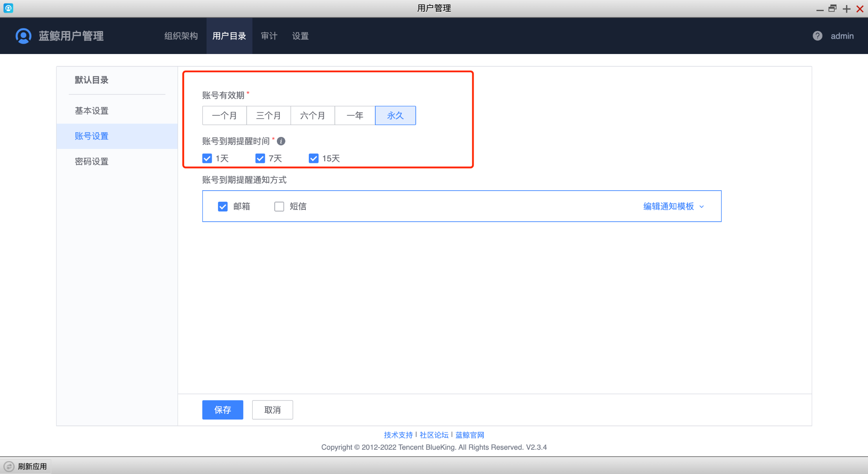Enable the 短信 notification checkbox
Image resolution: width=868 pixels, height=474 pixels.
click(279, 206)
